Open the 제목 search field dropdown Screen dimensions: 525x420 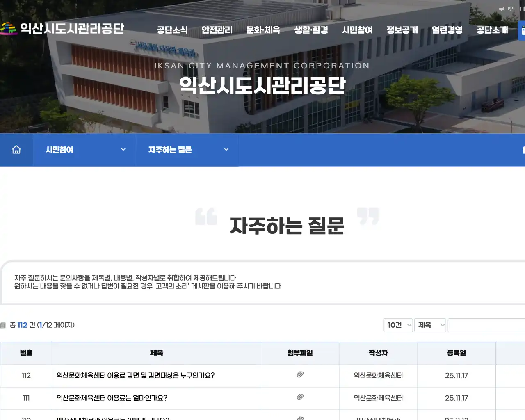pyautogui.click(x=430, y=325)
